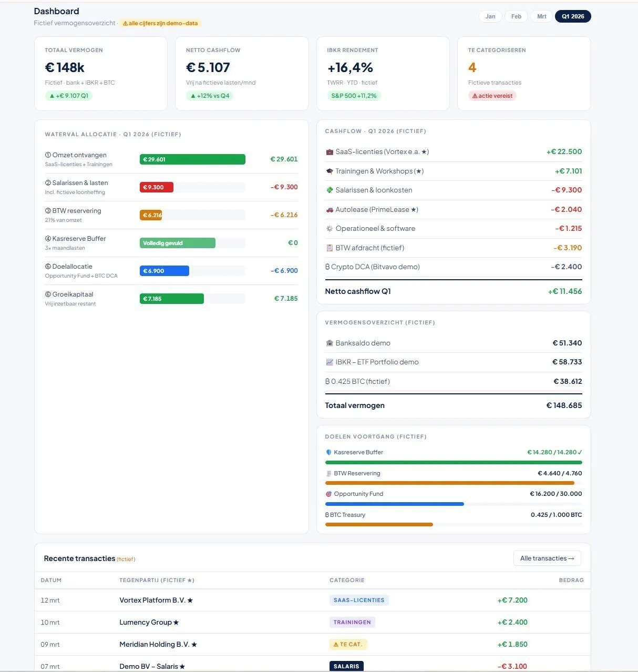Click the € 16.200 / 30.000 goal value
Screen dimensions: 638x672
pos(556,494)
